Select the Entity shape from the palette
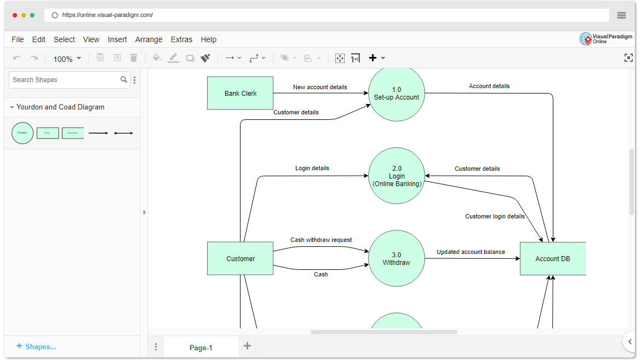This screenshot has height=364, width=641. point(48,132)
